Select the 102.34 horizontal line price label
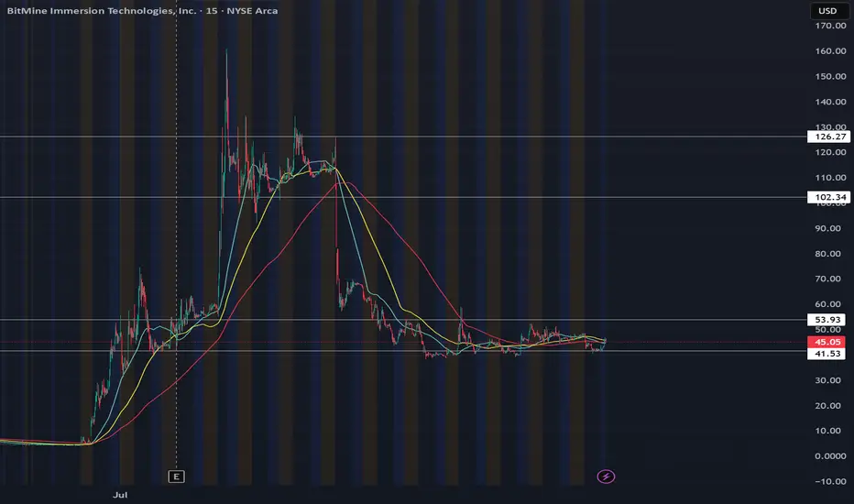Viewport: 854px width, 504px height. 828,197
